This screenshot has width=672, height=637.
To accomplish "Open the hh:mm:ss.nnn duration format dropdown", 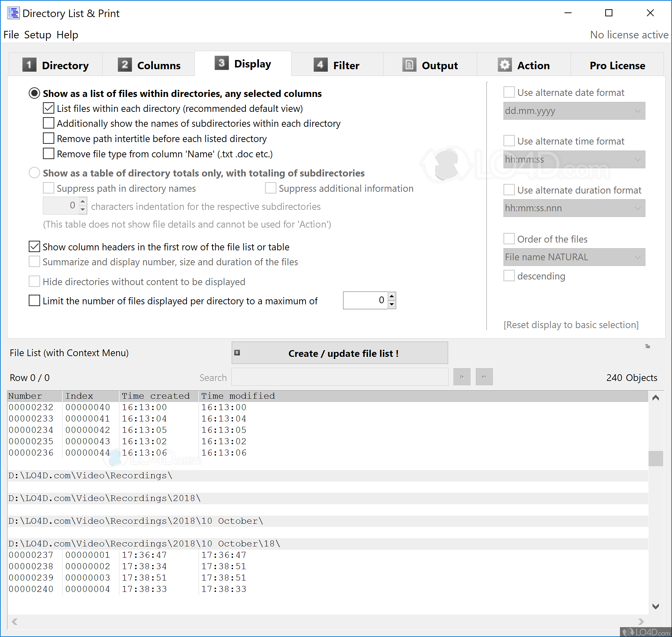I will [x=574, y=208].
